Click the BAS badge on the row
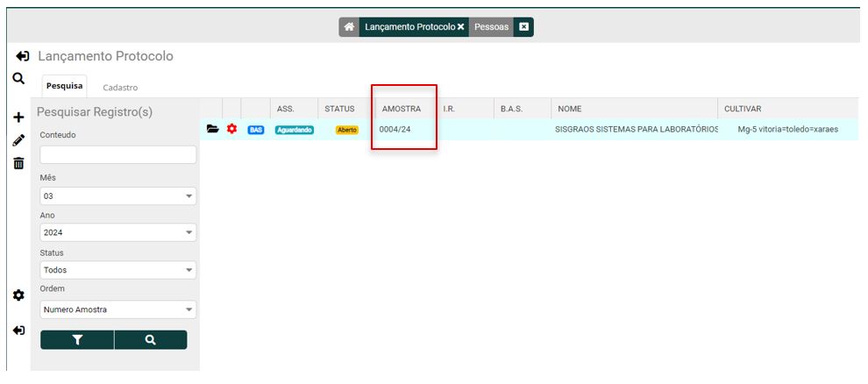The image size is (868, 384). pos(256,130)
